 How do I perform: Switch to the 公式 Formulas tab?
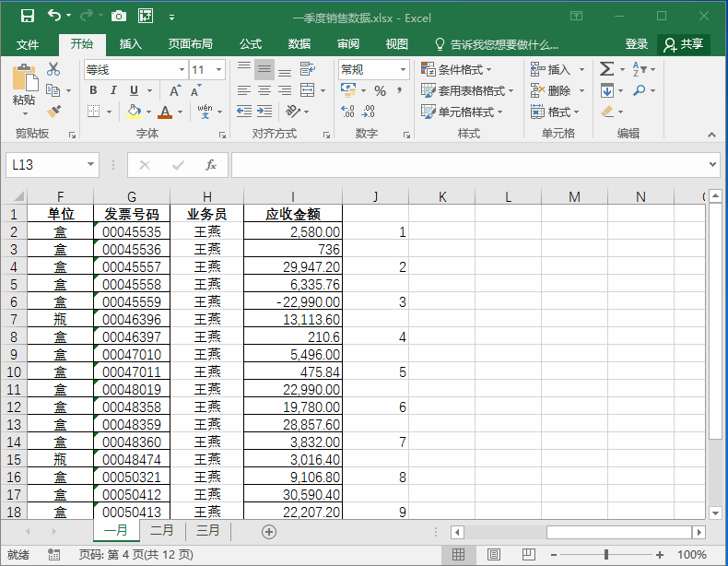point(251,44)
